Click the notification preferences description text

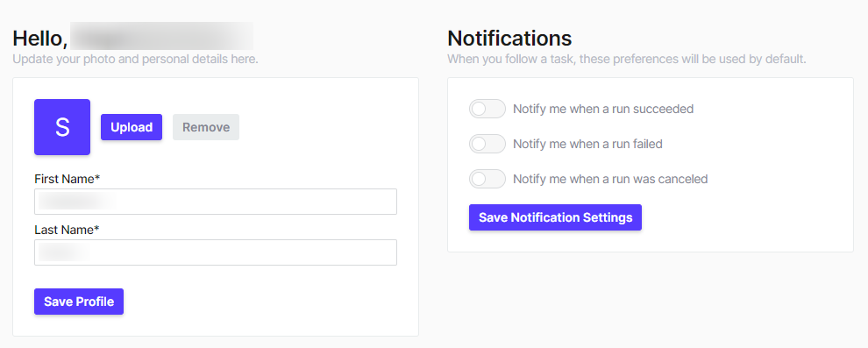(627, 59)
